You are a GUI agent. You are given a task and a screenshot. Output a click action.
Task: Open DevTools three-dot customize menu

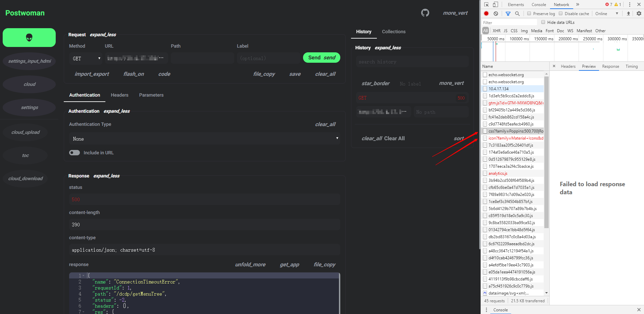tap(630, 4)
